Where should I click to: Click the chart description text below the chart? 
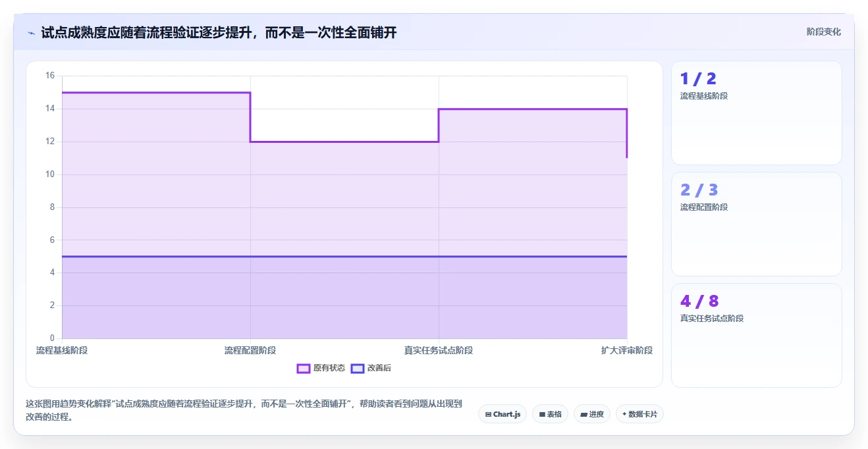[x=245, y=410]
